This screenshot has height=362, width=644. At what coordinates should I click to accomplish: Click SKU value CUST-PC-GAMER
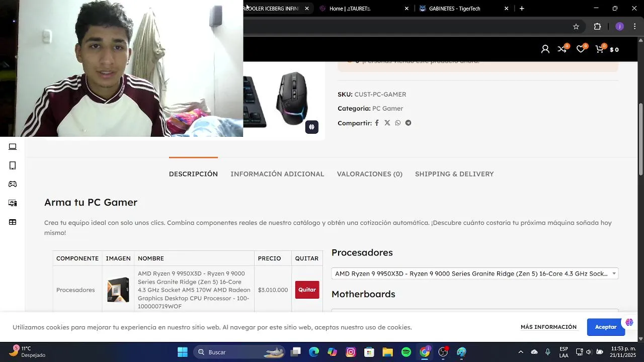click(x=380, y=95)
